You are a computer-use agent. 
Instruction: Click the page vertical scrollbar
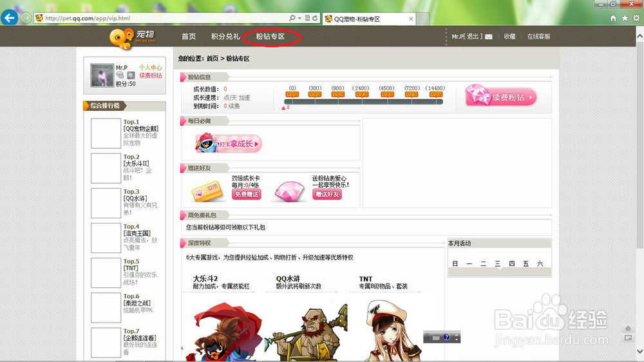pyautogui.click(x=639, y=144)
